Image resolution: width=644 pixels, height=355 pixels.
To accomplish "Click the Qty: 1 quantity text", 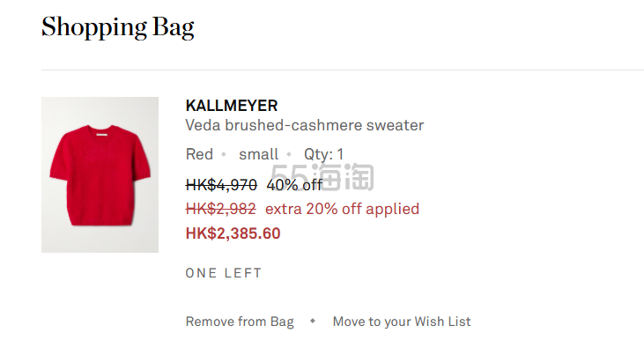I will 323,154.
